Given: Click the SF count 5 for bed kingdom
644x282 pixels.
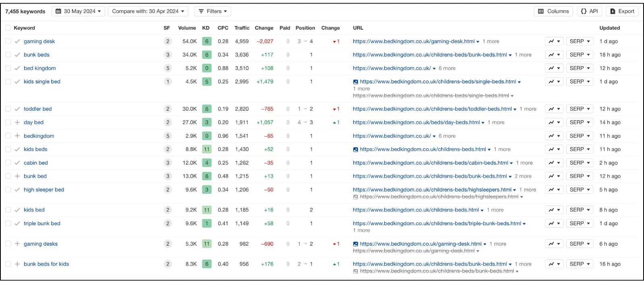Looking at the screenshot, I should (168, 68).
